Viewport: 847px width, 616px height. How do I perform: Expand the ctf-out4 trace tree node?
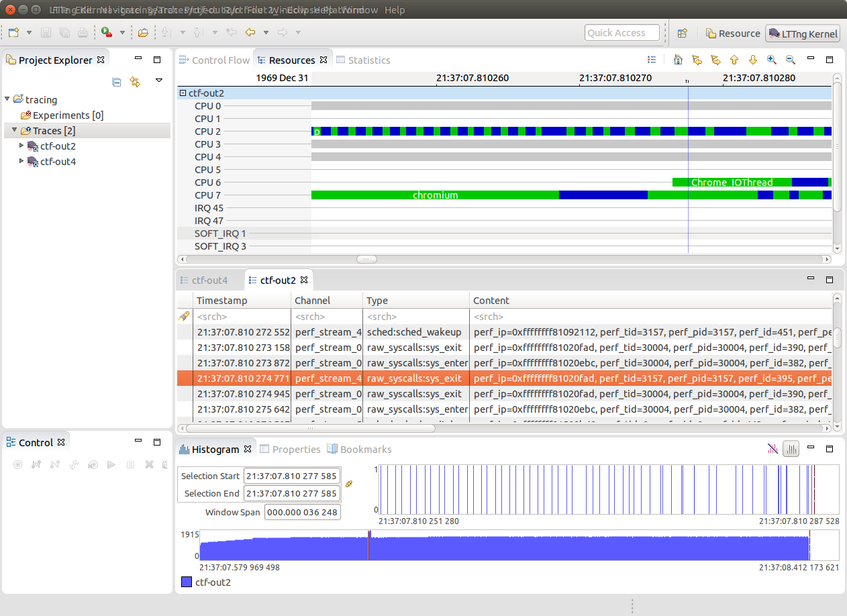click(x=21, y=161)
